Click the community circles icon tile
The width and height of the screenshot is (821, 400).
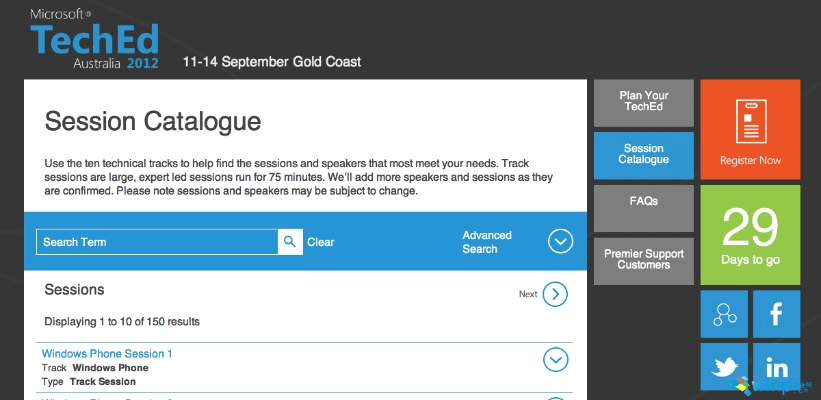pos(725,314)
